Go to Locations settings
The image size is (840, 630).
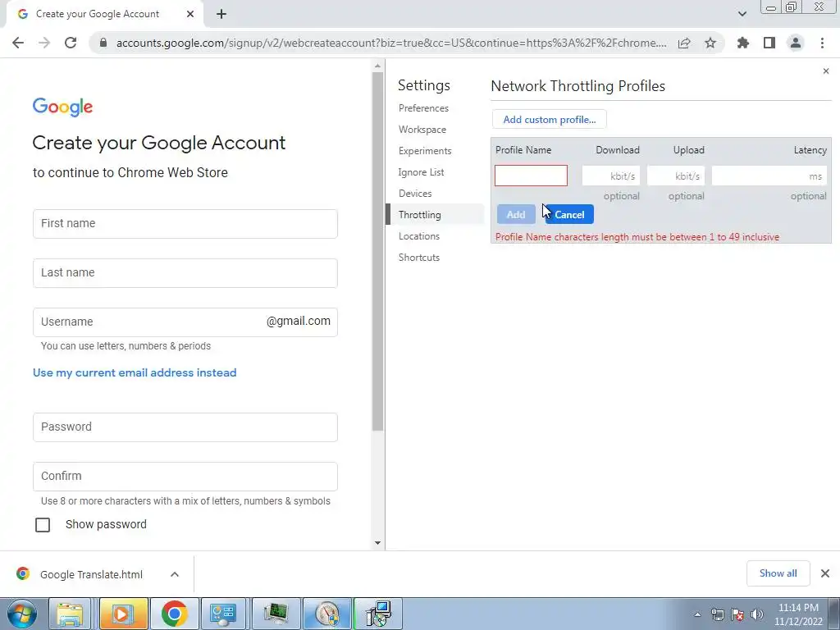(419, 236)
